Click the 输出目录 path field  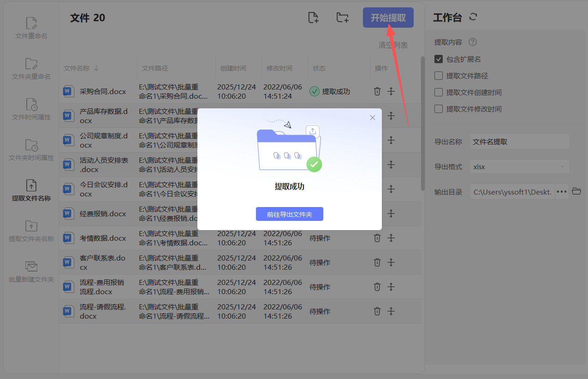pyautogui.click(x=512, y=192)
